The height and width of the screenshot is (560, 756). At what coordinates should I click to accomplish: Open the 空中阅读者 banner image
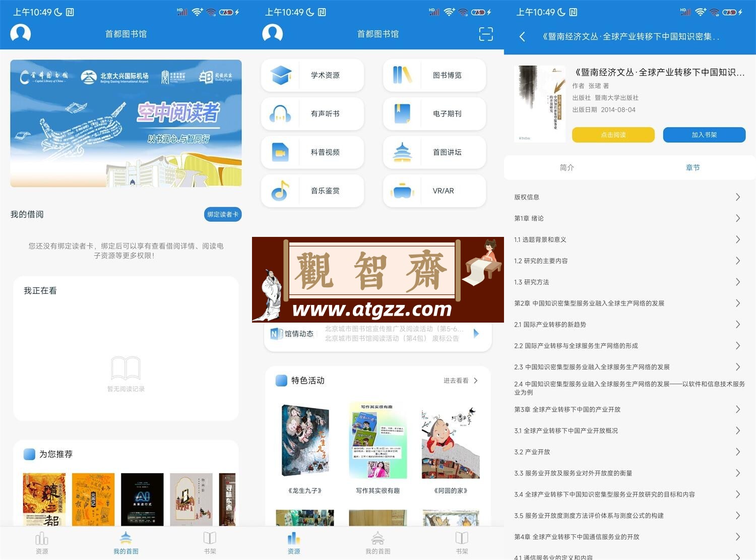(126, 123)
